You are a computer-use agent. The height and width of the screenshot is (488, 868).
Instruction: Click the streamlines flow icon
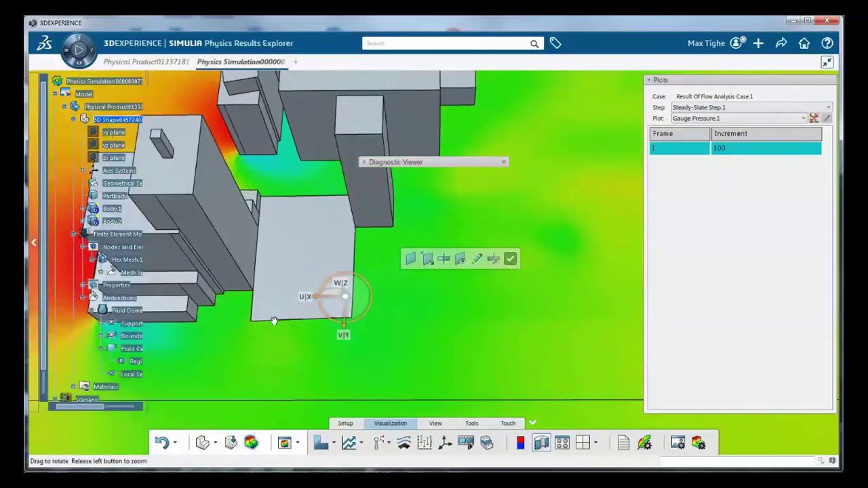point(403,443)
